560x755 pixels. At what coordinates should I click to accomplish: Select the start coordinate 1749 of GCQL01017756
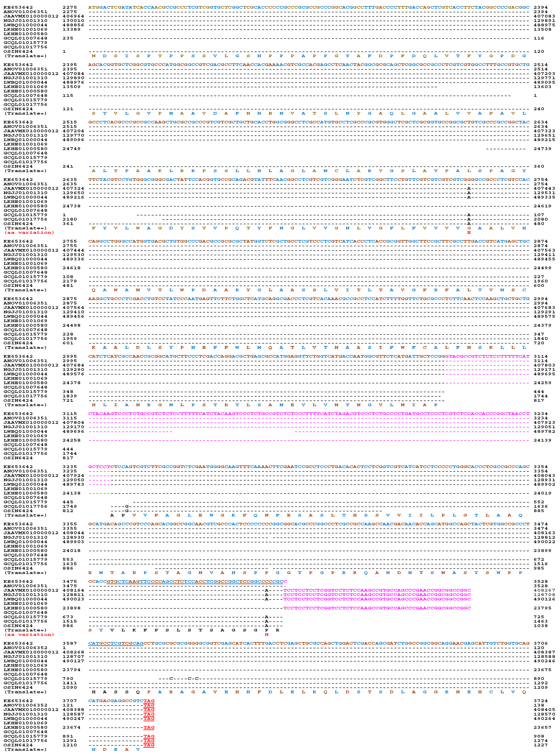pyautogui.click(x=70, y=506)
